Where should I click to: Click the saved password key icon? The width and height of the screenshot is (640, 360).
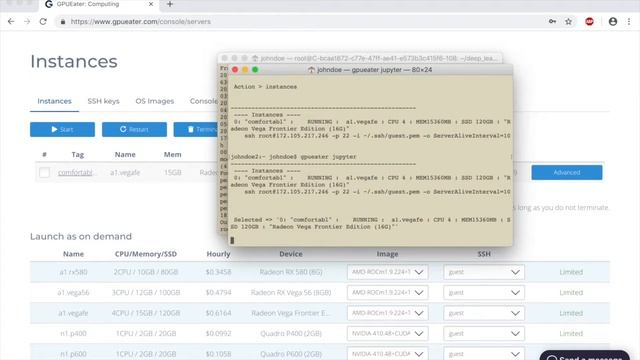click(552, 22)
